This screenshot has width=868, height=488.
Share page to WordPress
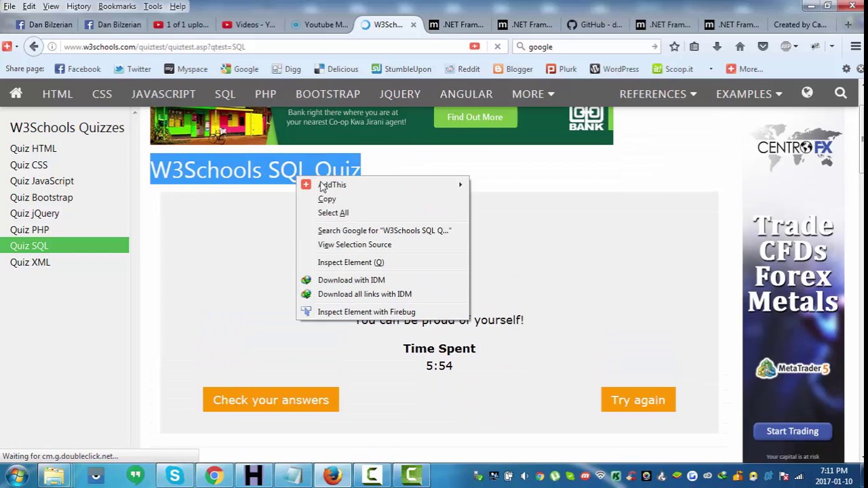[x=614, y=69]
